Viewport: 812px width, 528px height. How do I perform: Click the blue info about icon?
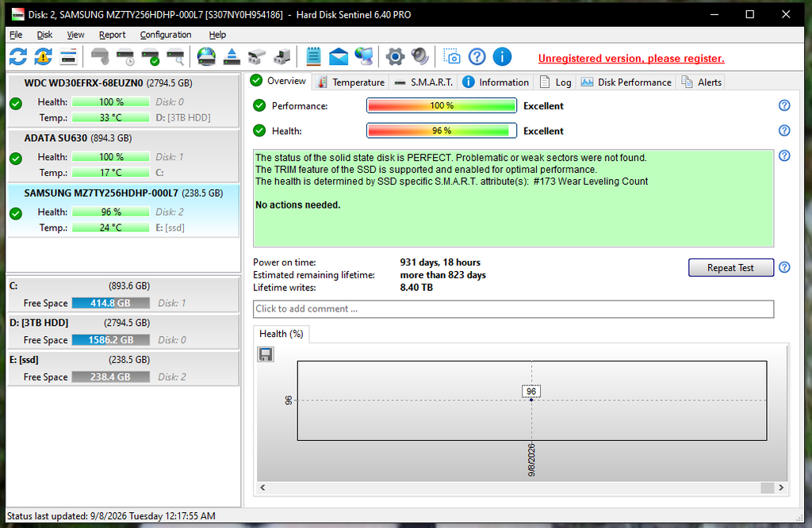502,56
